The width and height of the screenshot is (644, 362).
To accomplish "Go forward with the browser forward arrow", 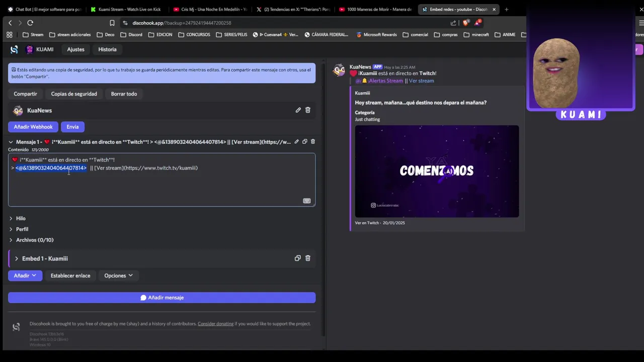I will 20,23.
